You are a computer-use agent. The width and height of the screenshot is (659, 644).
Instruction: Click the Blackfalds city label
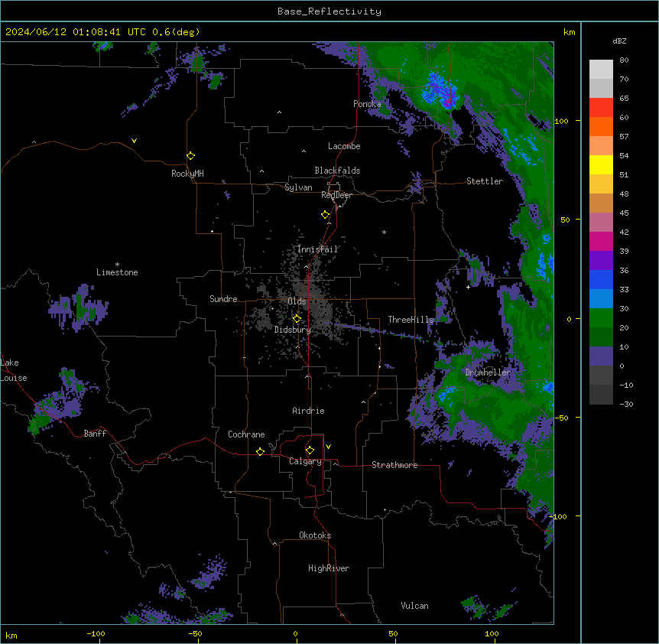tap(337, 171)
